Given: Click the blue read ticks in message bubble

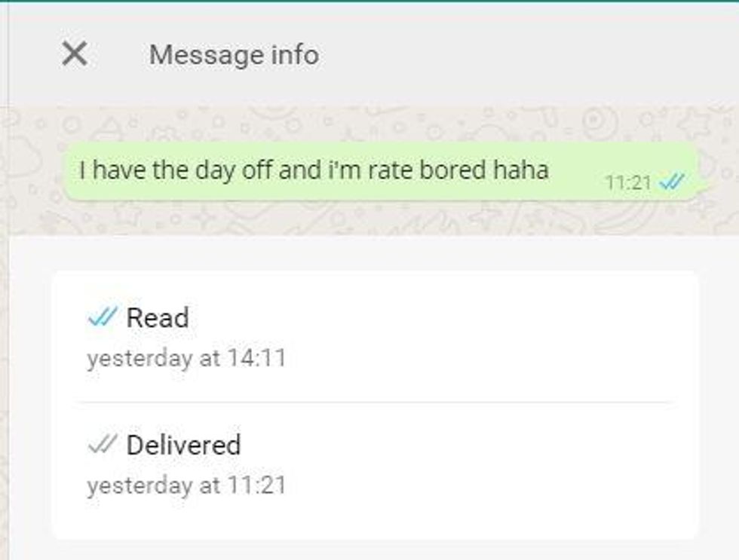Looking at the screenshot, I should coord(672,182).
